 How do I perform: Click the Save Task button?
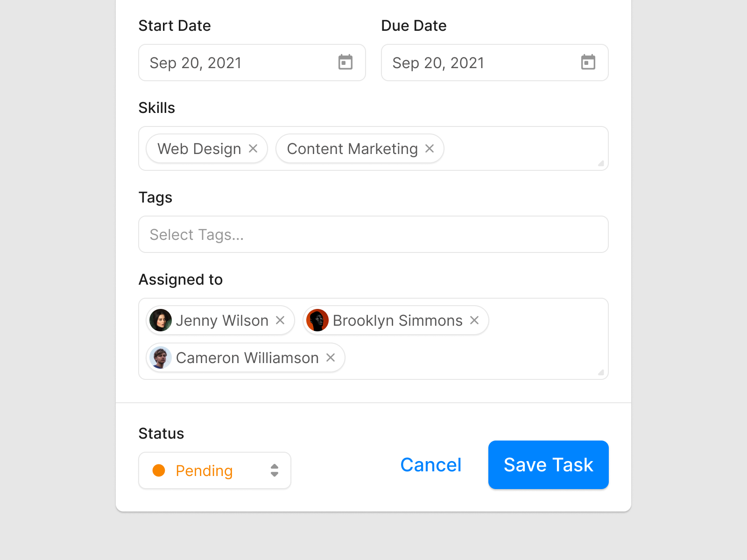548,465
